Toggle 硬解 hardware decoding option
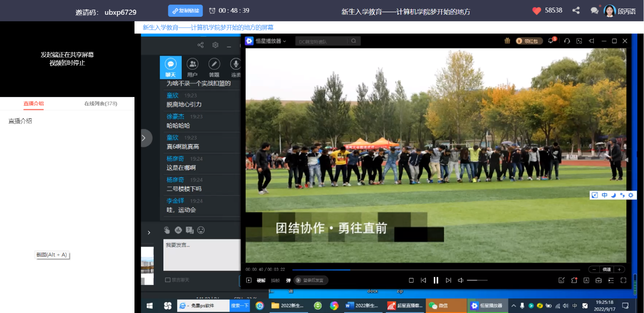This screenshot has height=313, width=644. pyautogui.click(x=261, y=280)
